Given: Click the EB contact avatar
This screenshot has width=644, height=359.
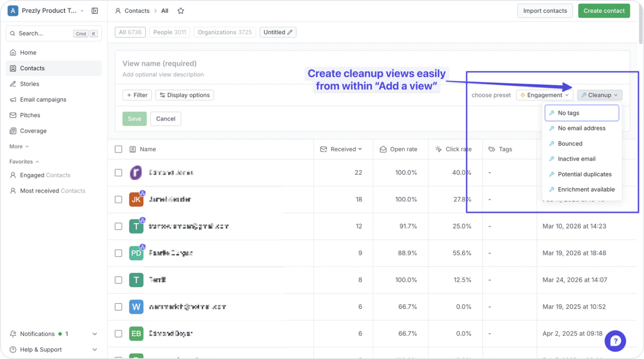Looking at the screenshot, I should (136, 334).
